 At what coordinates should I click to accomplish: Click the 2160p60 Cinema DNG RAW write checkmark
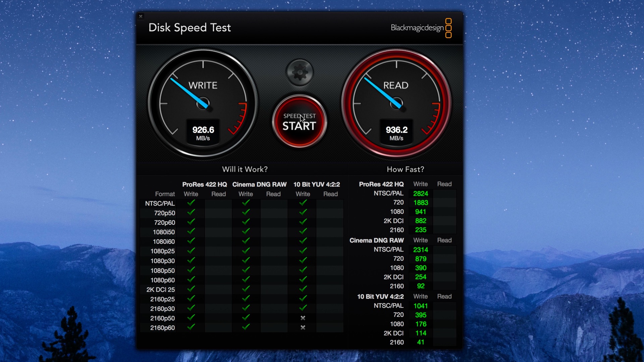[x=246, y=326]
